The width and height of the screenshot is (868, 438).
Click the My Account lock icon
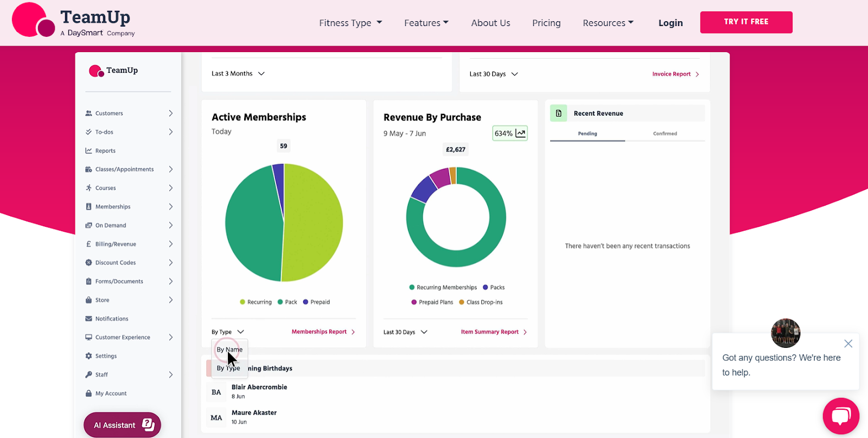click(88, 393)
